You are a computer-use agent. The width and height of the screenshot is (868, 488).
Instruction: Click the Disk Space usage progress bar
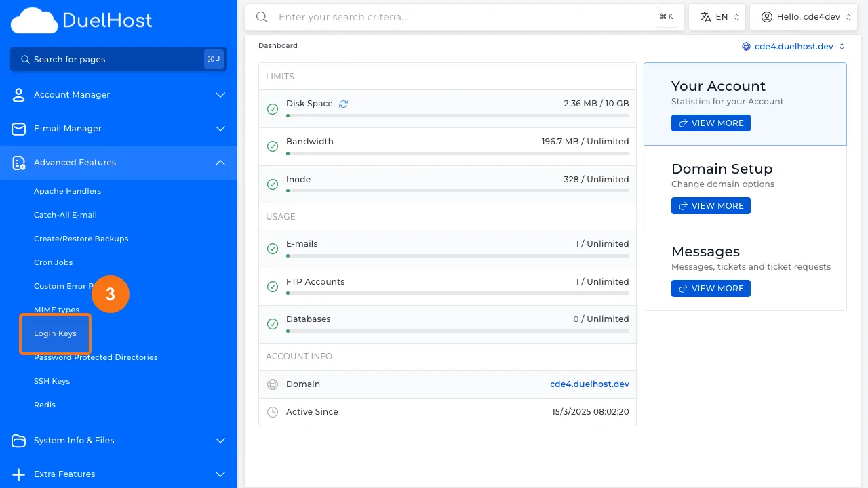pyautogui.click(x=457, y=115)
